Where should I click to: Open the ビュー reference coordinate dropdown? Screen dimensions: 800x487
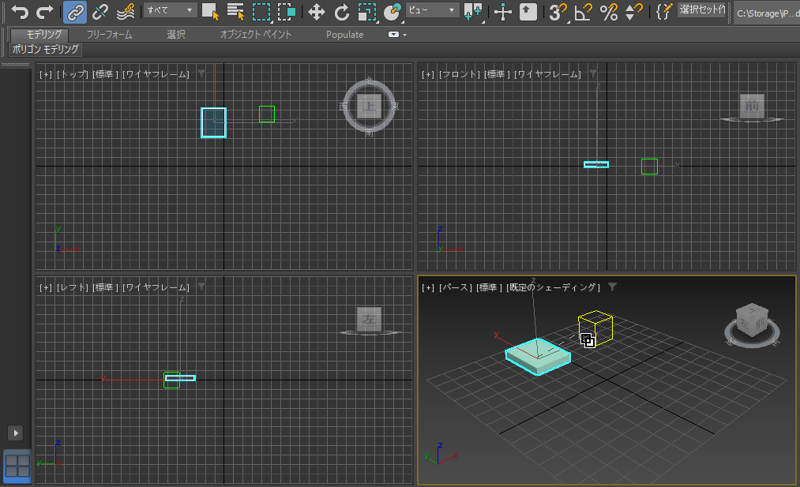click(432, 10)
